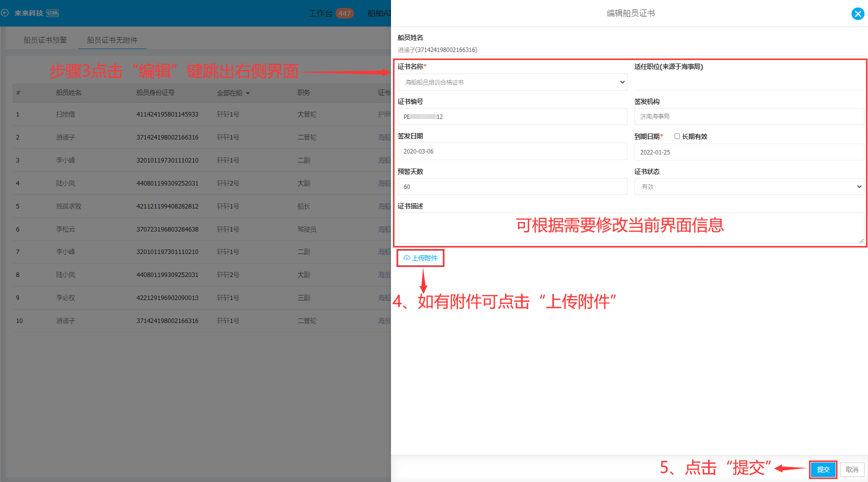Click ID number 422129196902090013

(167, 298)
